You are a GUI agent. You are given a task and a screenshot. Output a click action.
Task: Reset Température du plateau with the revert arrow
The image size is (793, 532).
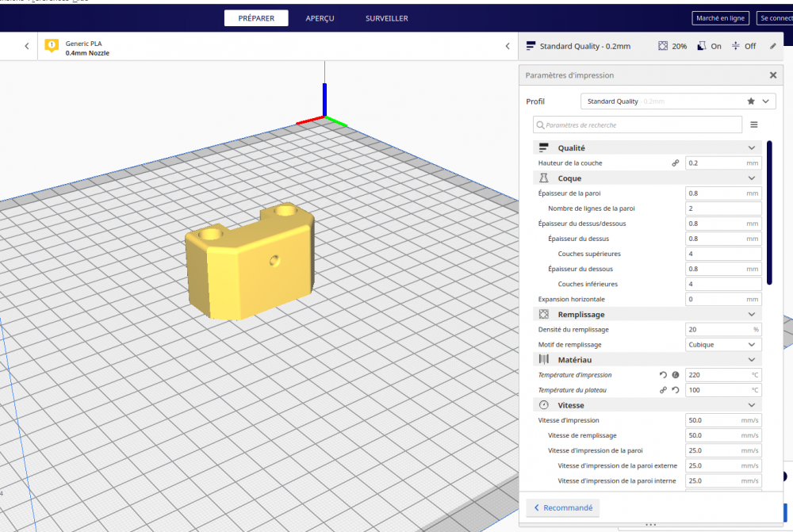(x=675, y=390)
